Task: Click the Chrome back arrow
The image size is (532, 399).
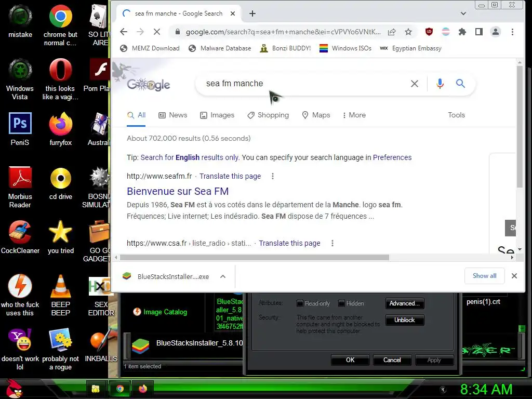Action: (x=124, y=32)
